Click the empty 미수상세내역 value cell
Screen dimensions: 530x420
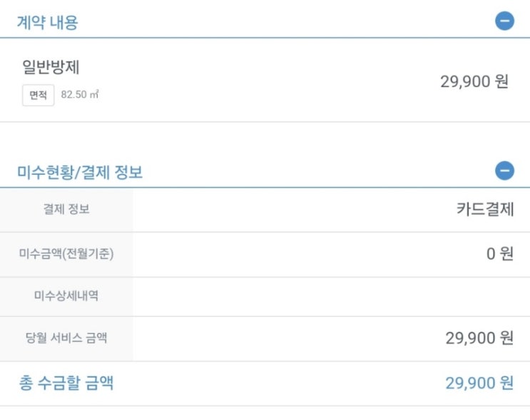coord(331,296)
